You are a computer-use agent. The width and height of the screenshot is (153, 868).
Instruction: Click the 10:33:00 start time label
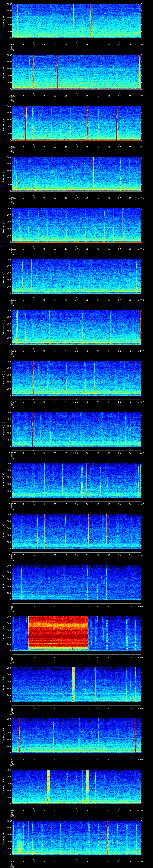(x=12, y=147)
